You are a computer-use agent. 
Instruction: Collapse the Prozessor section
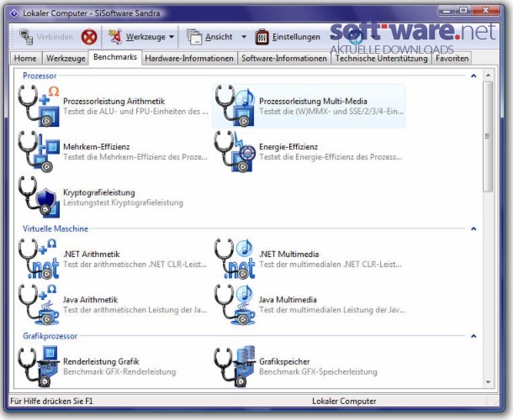click(473, 76)
